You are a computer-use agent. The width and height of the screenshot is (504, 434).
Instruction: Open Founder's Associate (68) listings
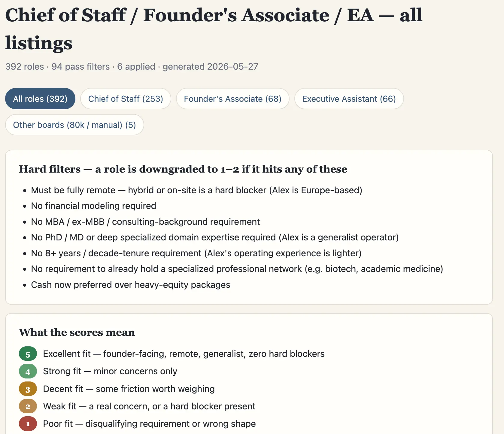click(x=232, y=99)
